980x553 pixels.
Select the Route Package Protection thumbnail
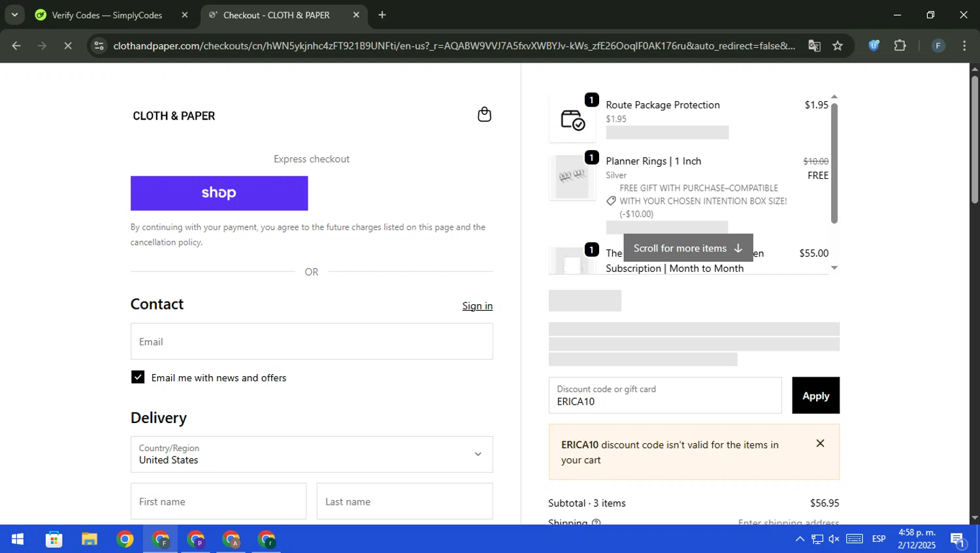click(572, 119)
